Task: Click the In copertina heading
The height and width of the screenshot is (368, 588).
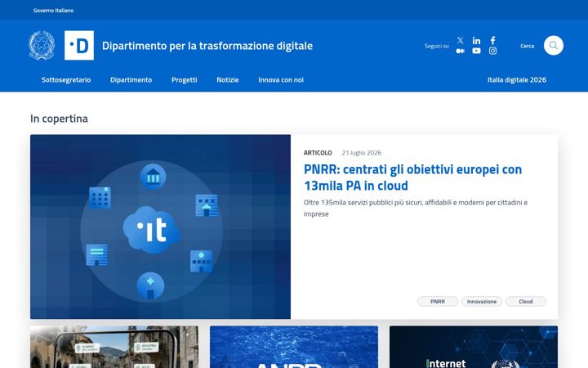Action: pyautogui.click(x=60, y=119)
